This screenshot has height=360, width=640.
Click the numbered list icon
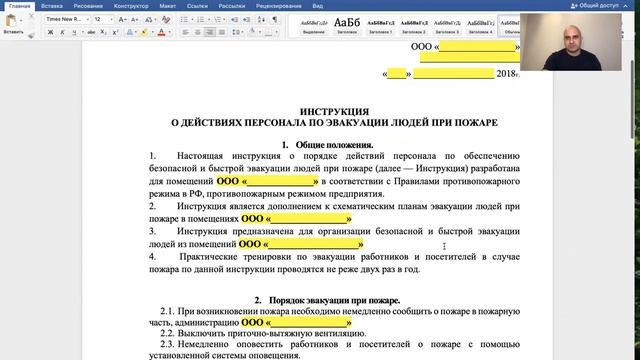pyautogui.click(x=200, y=20)
